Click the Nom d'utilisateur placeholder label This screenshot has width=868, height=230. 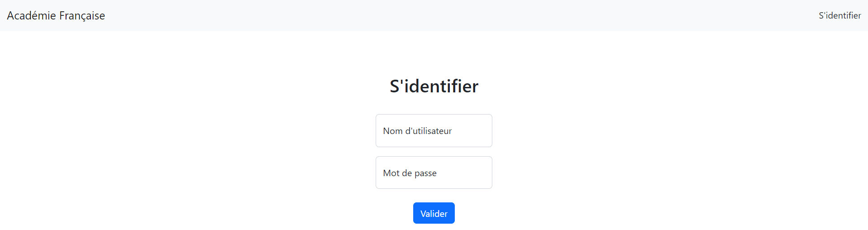417,131
